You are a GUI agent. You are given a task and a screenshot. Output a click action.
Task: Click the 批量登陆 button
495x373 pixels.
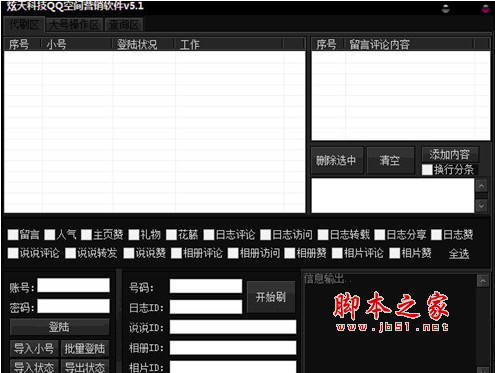(85, 348)
